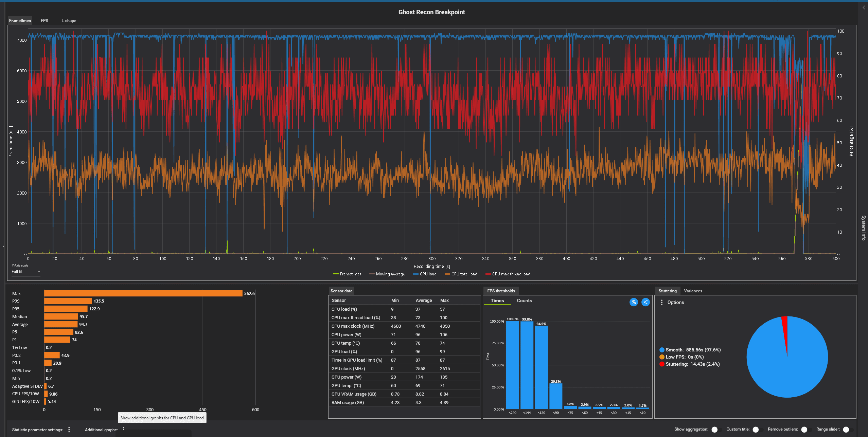The width and height of the screenshot is (868, 437).
Task: Open the Additional graphs three-dot menu
Action: coord(123,429)
